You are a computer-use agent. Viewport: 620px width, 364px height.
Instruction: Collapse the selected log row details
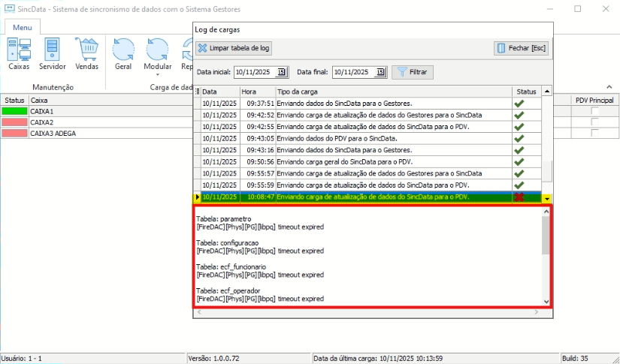coord(547,198)
